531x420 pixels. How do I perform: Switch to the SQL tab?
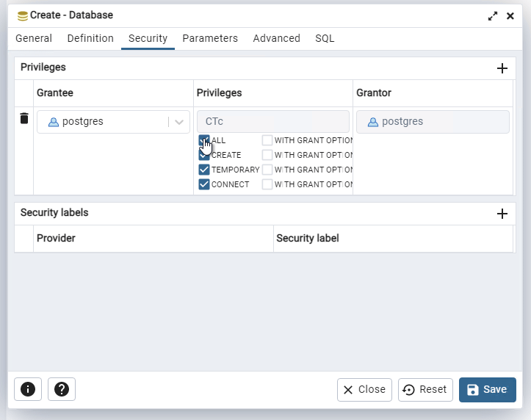(x=325, y=38)
